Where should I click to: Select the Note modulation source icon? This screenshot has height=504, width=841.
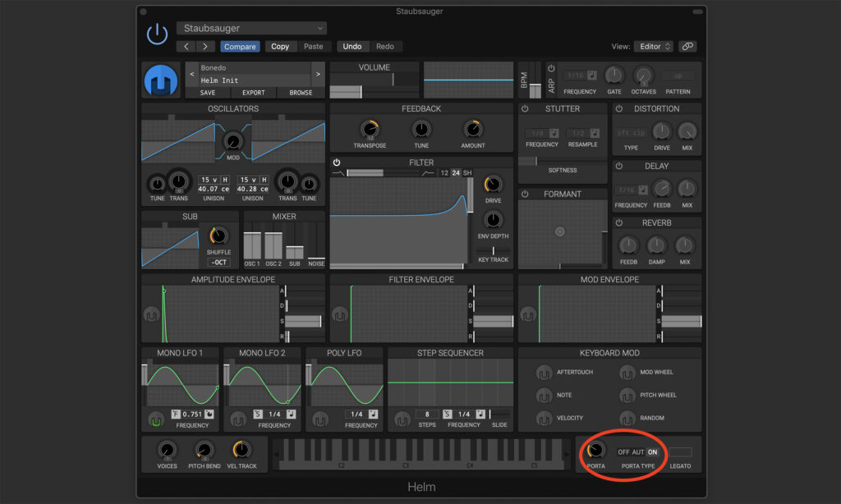pyautogui.click(x=544, y=395)
